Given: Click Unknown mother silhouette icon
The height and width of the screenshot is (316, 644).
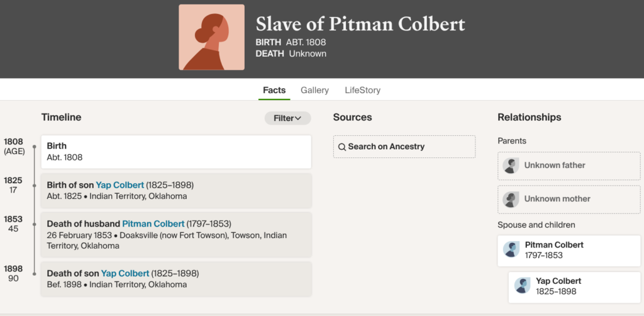Looking at the screenshot, I should [511, 199].
